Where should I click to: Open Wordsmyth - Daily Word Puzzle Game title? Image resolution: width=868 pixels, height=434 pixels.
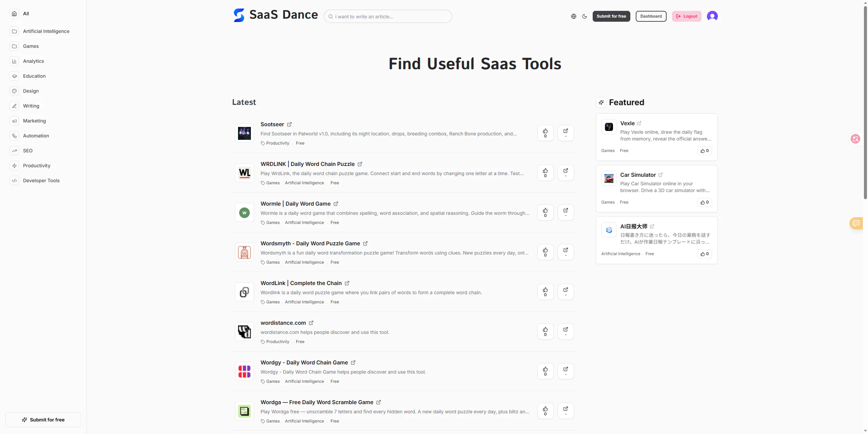click(310, 243)
